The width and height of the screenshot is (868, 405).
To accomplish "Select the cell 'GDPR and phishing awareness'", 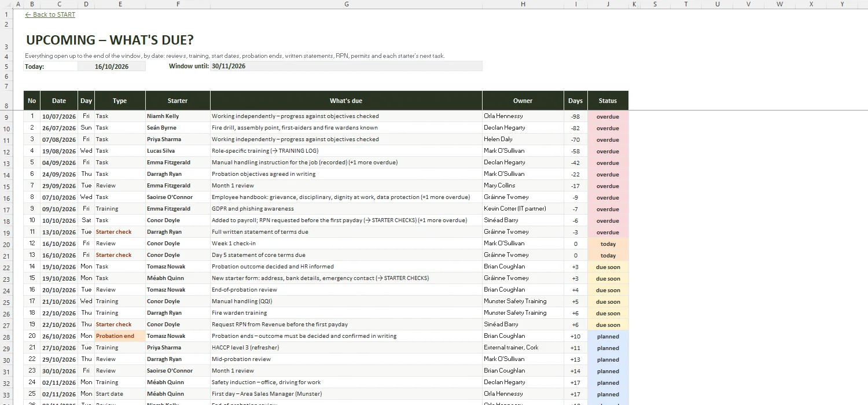I will pyautogui.click(x=346, y=209).
